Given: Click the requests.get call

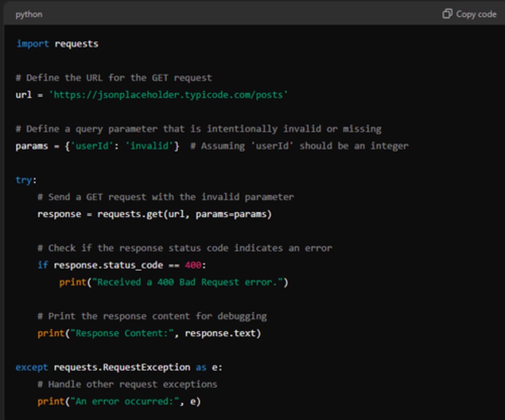Looking at the screenshot, I should click(x=130, y=214).
